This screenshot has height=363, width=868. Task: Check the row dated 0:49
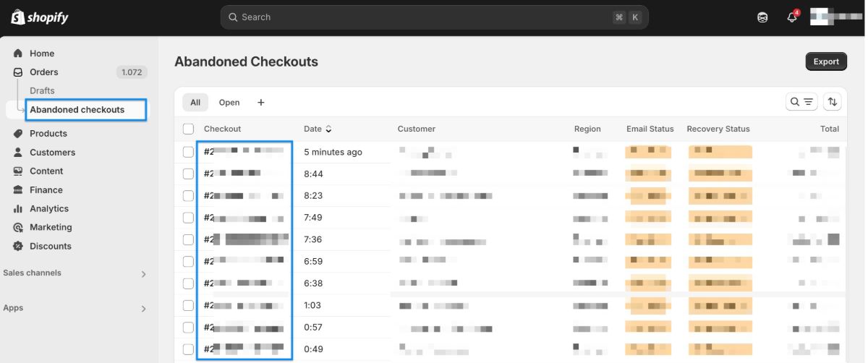(189, 349)
